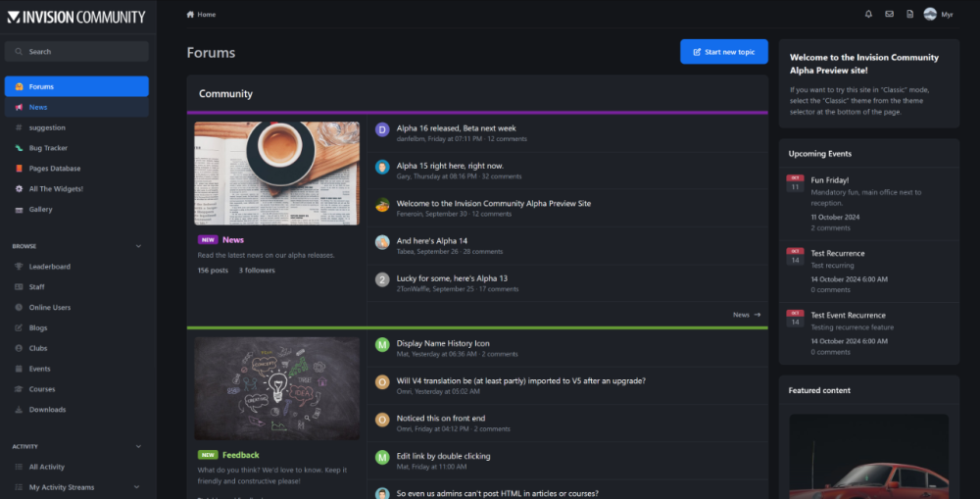Click the Blogs pencil icon
Viewport: 980px width, 499px height.
tap(19, 327)
